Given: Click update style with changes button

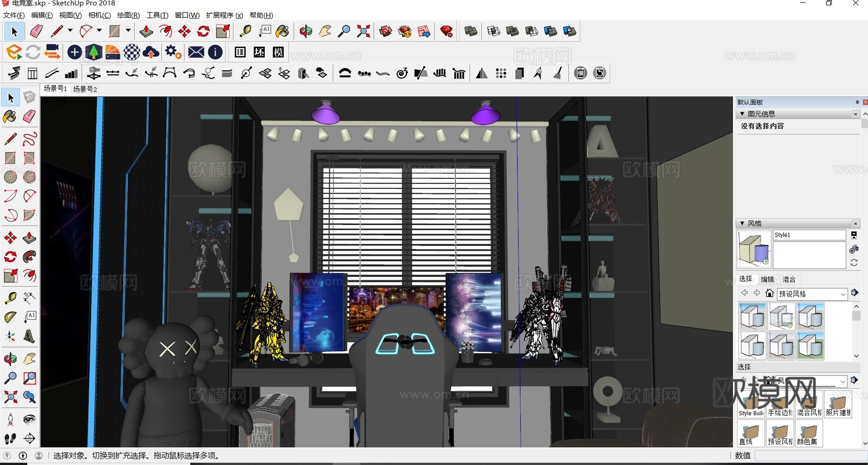Looking at the screenshot, I should tap(854, 263).
